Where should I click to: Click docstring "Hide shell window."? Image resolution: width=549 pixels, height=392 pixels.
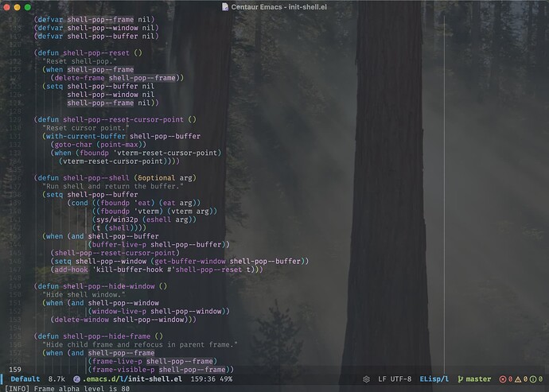[x=84, y=295]
